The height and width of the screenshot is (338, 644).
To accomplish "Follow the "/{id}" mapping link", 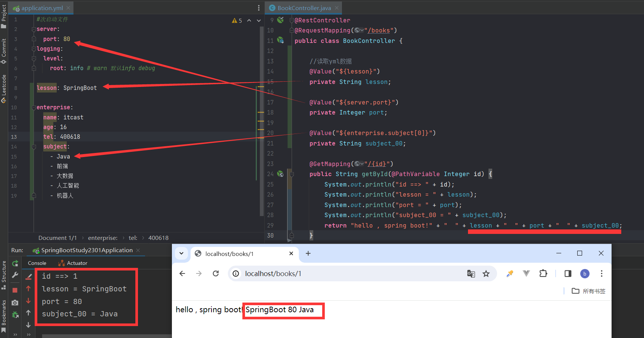I will (377, 164).
